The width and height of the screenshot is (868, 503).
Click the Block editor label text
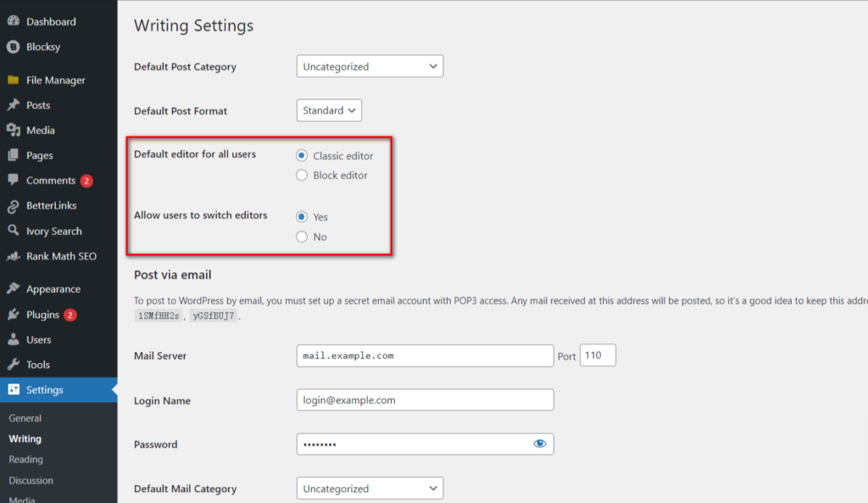click(x=341, y=175)
